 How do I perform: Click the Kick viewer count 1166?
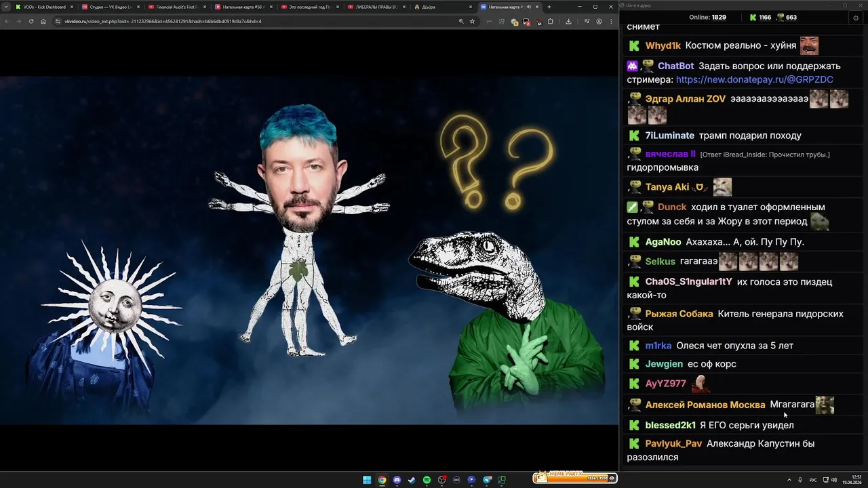point(759,18)
